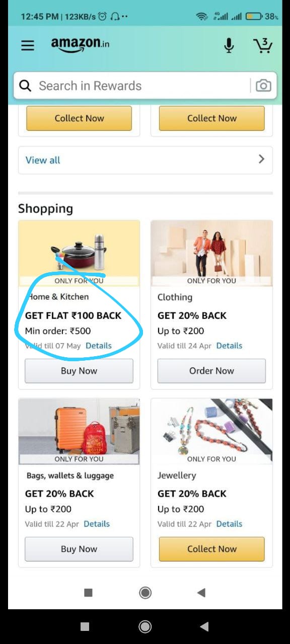The image size is (290, 644).
Task: Tap Buy Now for Home & Kitchen
Action: pyautogui.click(x=79, y=371)
